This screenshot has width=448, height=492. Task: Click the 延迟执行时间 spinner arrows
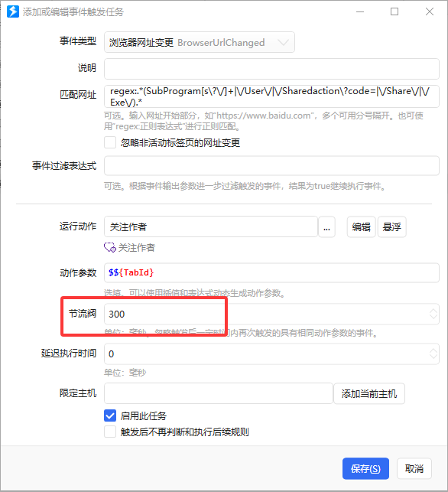click(433, 354)
